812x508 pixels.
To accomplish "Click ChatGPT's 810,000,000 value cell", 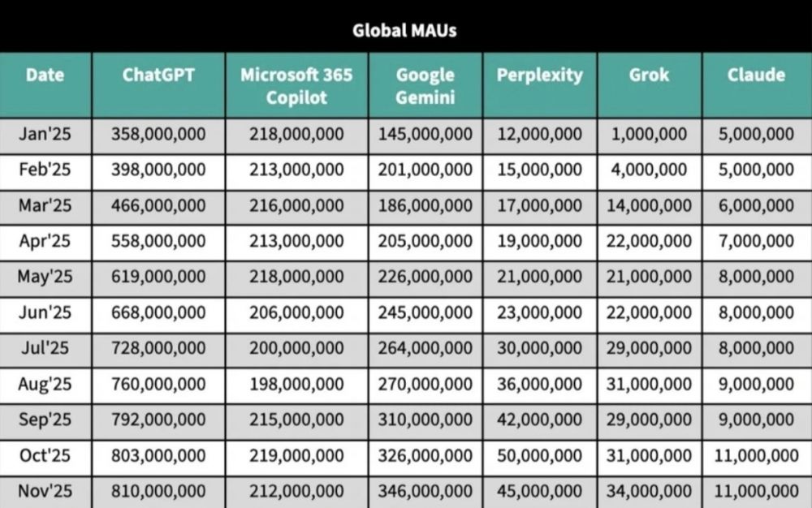I will tap(158, 491).
